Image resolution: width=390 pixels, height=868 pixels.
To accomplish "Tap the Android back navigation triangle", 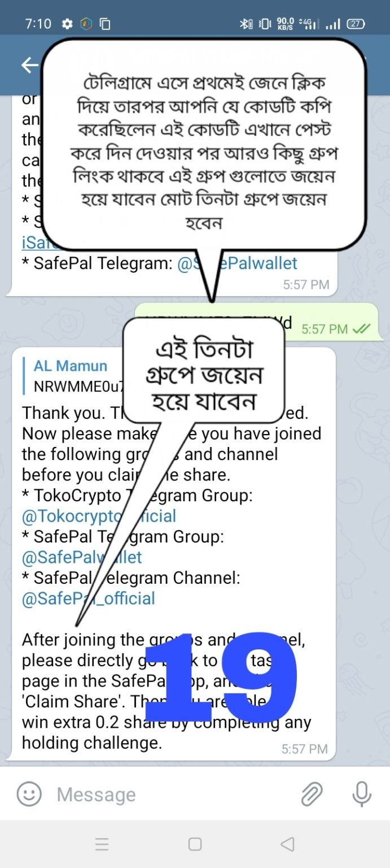I will click(287, 844).
